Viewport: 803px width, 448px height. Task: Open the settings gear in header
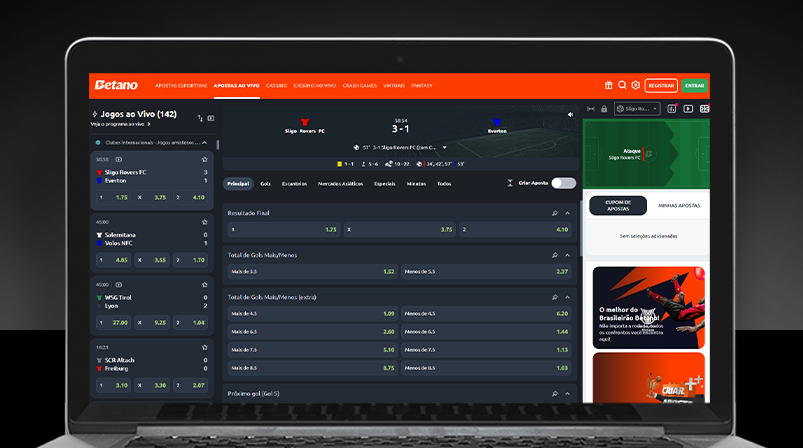click(635, 85)
